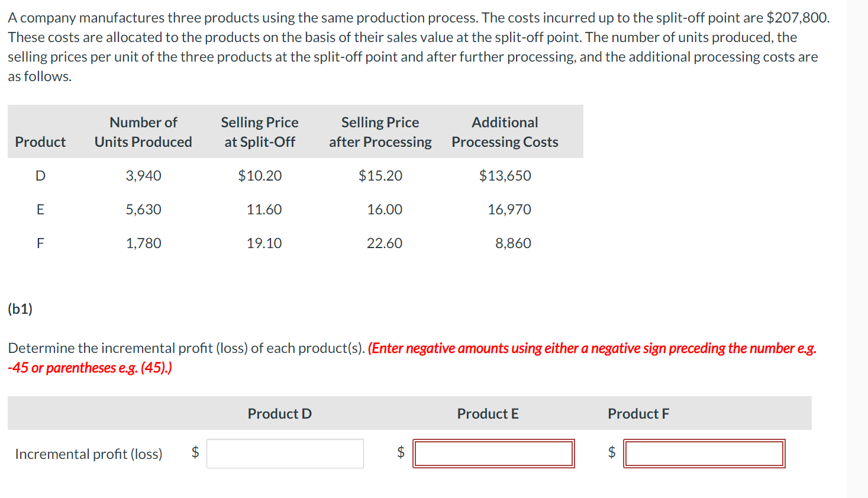This screenshot has height=498, width=868.
Task: Click the Product E incremental profit input field
Action: 493,453
